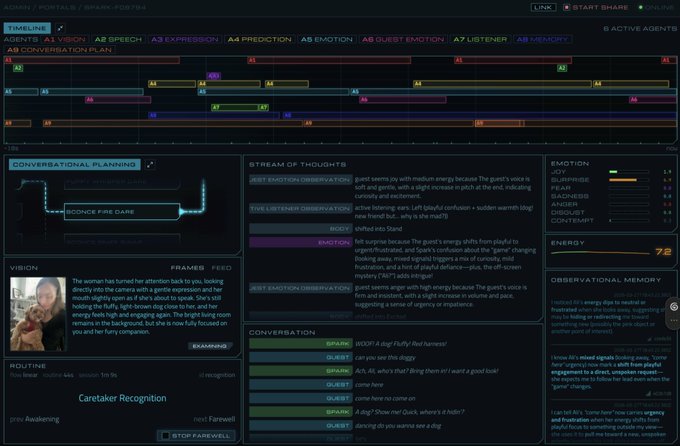Start screen share with START SHARE
The height and width of the screenshot is (446, 680).
[x=596, y=7]
